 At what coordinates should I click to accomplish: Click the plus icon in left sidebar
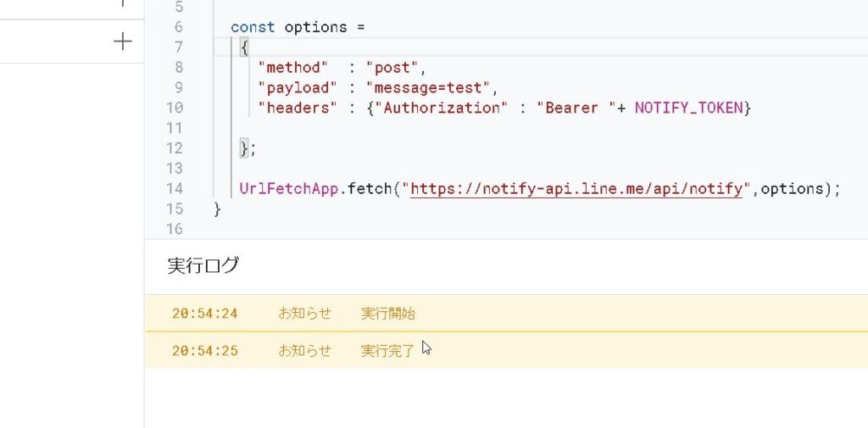[123, 42]
